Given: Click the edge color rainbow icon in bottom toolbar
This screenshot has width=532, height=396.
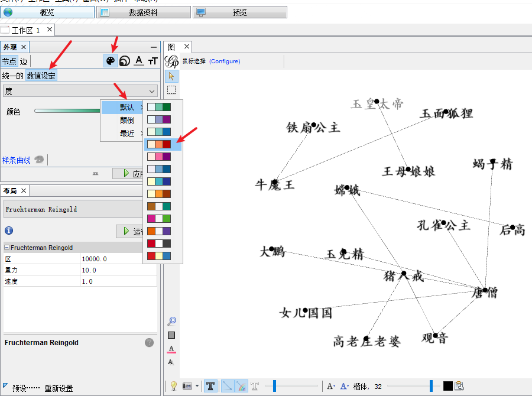Looking at the screenshot, I should point(241,385).
